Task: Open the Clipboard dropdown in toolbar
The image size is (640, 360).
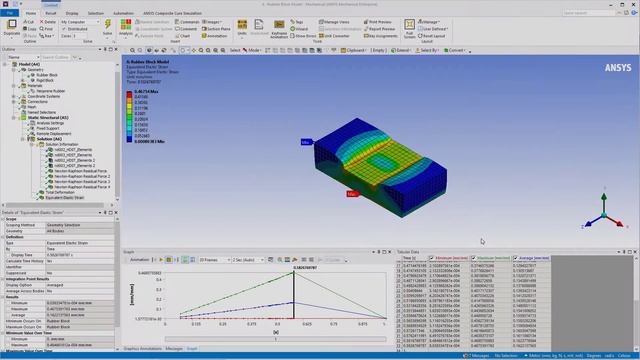Action: point(353,50)
